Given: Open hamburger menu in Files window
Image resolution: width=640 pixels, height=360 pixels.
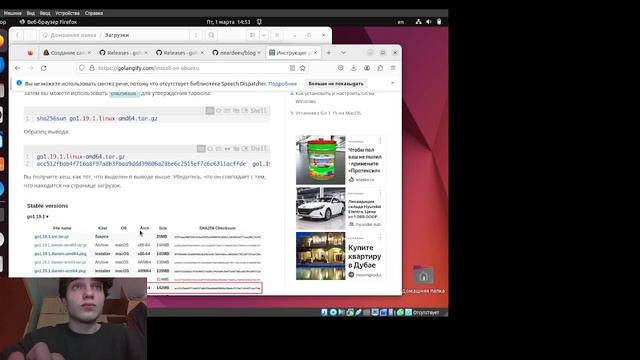Looking at the screenshot, I should pyautogui.click(x=277, y=36).
